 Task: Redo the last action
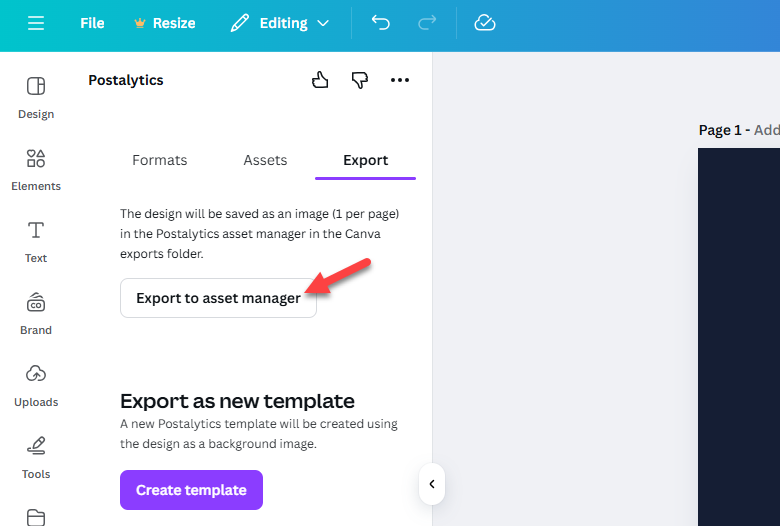pos(427,23)
